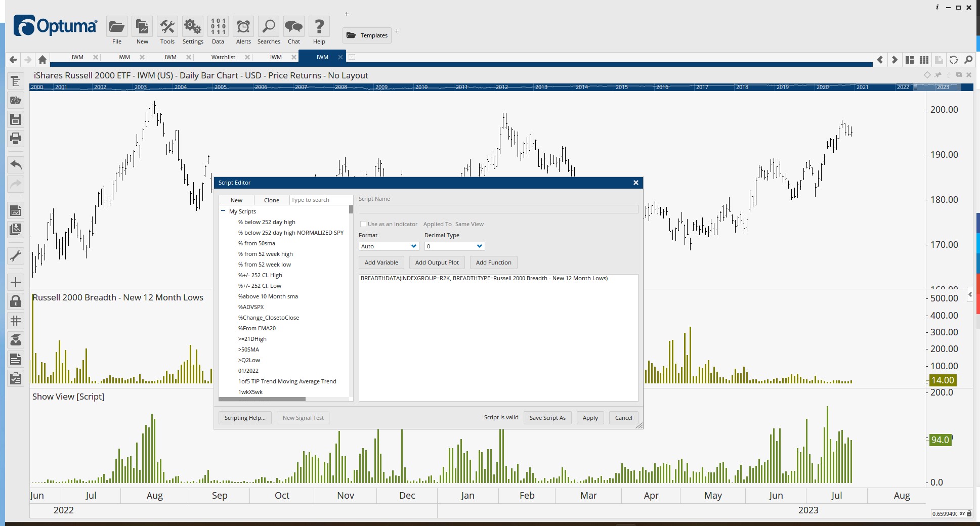Toggle the grid lines sidebar icon

pos(16,321)
